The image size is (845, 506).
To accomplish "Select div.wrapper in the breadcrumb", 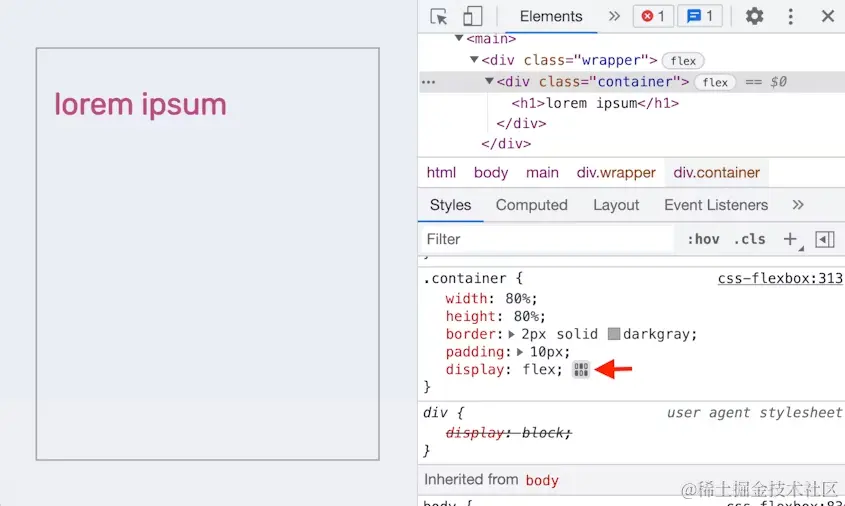I will (x=616, y=172).
